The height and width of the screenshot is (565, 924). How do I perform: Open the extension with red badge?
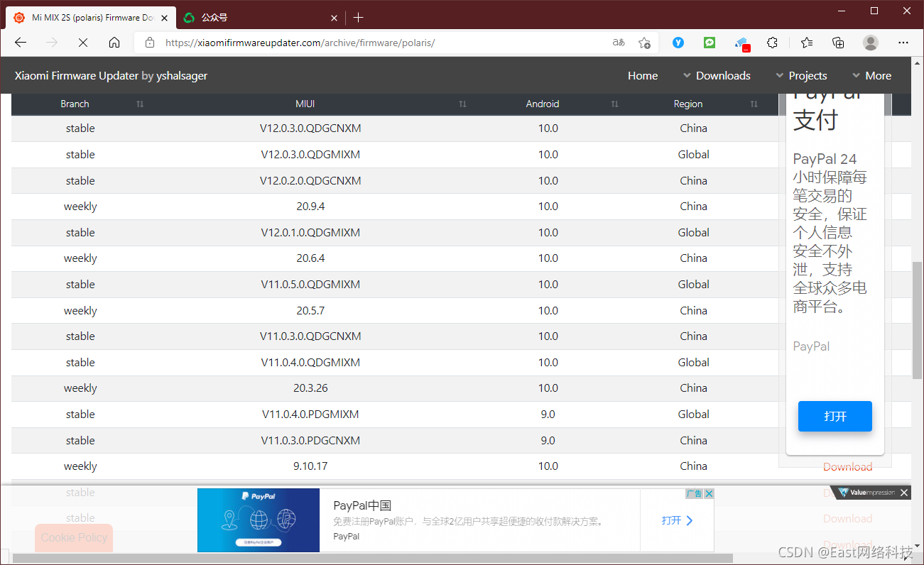tap(741, 43)
